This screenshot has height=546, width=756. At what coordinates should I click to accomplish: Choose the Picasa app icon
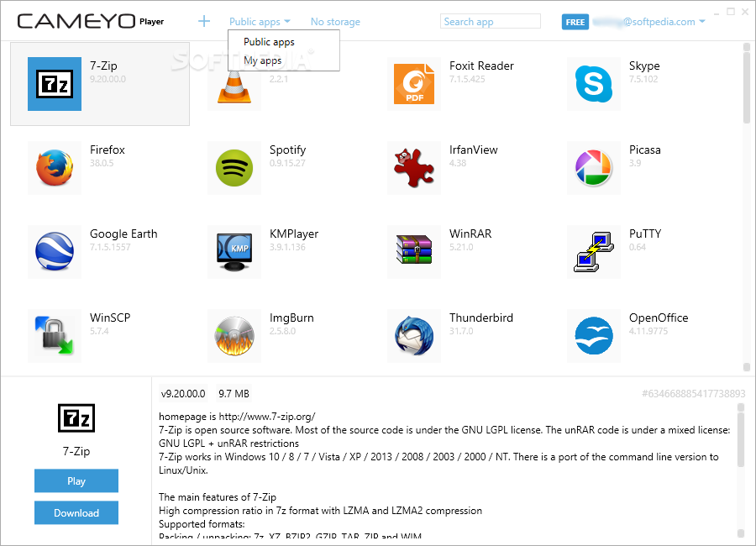pyautogui.click(x=594, y=168)
